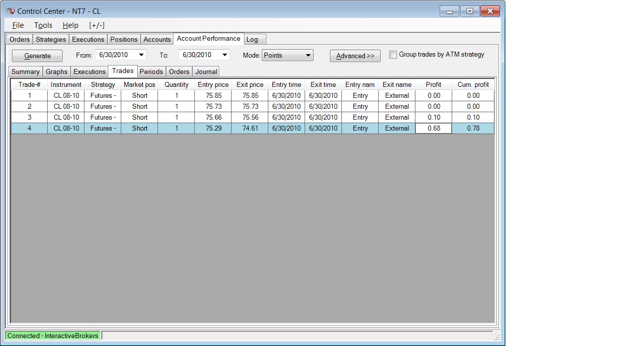
Task: Open the To date dropdown
Action: (x=225, y=55)
